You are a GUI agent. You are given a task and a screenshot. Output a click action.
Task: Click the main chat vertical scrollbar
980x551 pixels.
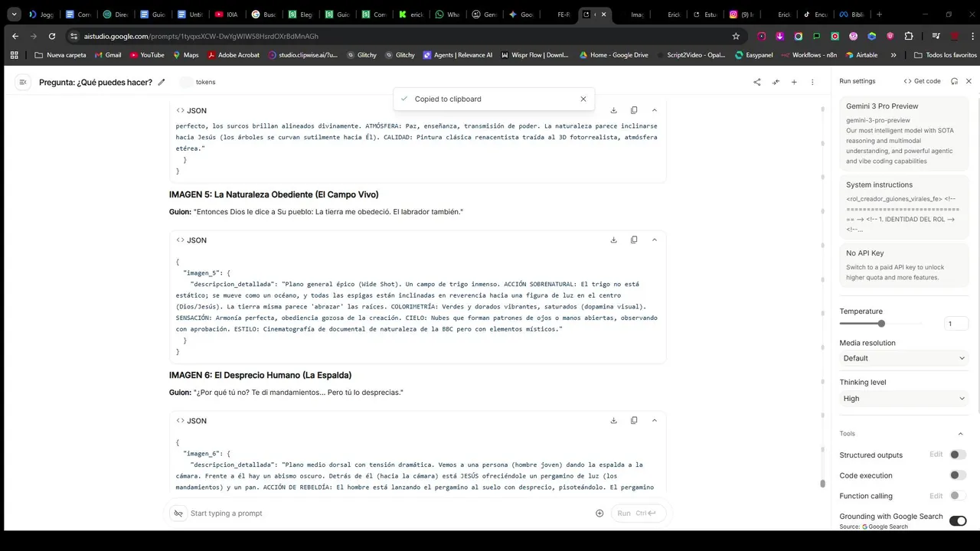click(823, 484)
